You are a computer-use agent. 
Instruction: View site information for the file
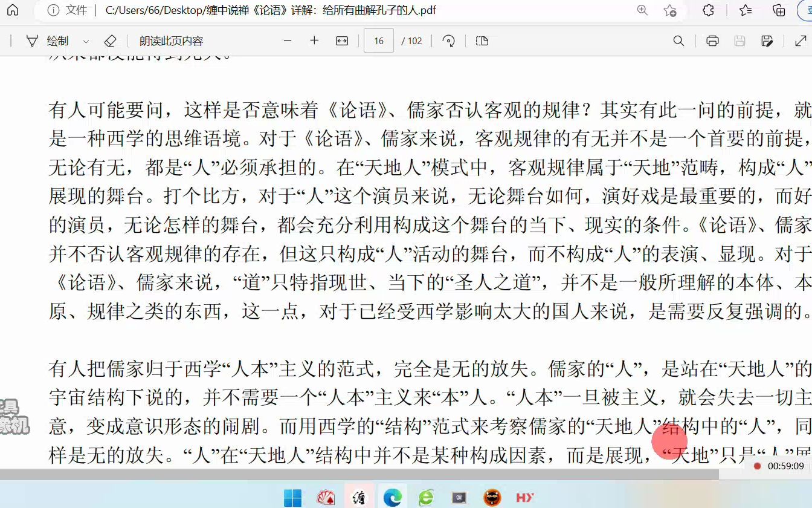(x=53, y=10)
